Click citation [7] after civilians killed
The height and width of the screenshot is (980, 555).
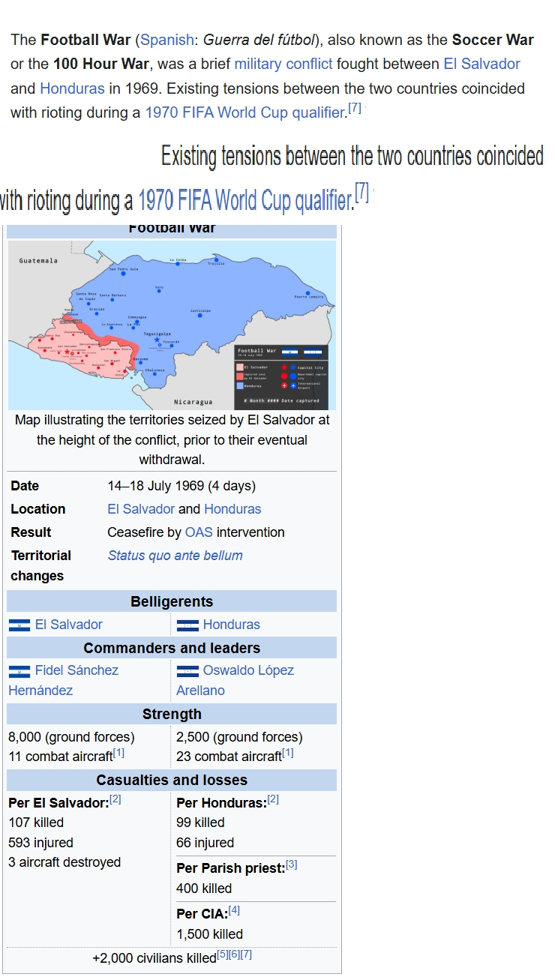[x=246, y=955]
